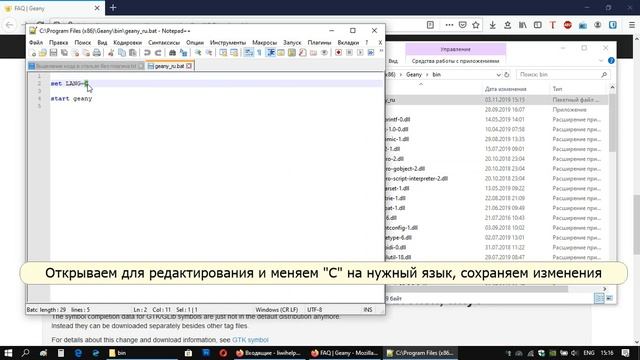The image size is (640, 360).
Task: Open the Файл menu
Action: (x=36, y=42)
